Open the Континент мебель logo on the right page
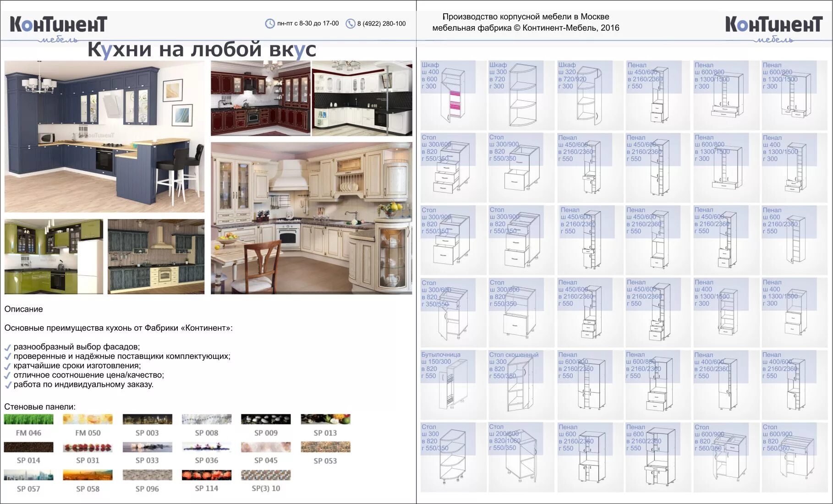The image size is (833, 504). click(x=774, y=29)
